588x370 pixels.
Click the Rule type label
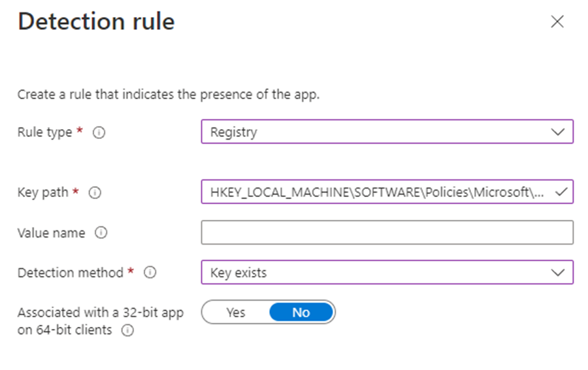[44, 132]
